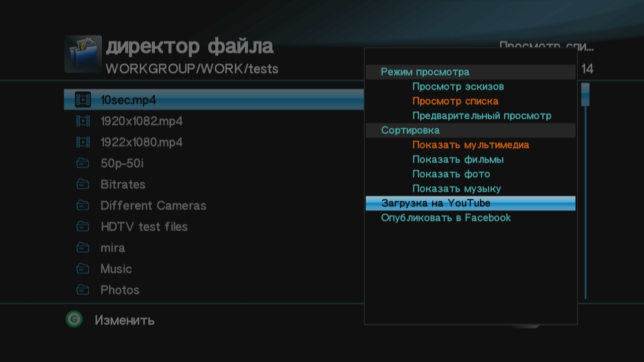
Task: Choose Загрузка на YouTube from the menu
Action: (435, 203)
